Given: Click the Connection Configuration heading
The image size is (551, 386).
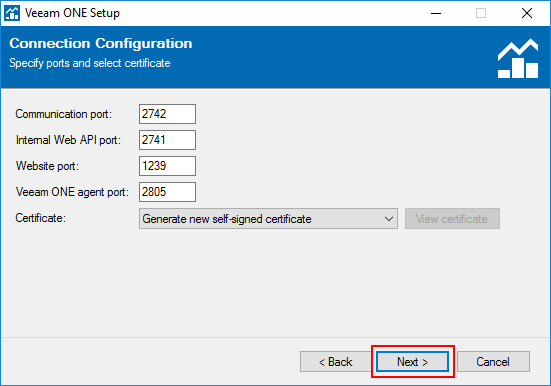Looking at the screenshot, I should 101,44.
